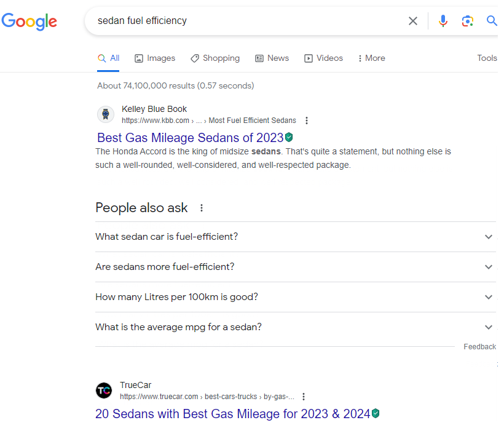
Task: Expand What sedan car is fuel-efficient?
Action: [x=296, y=237]
